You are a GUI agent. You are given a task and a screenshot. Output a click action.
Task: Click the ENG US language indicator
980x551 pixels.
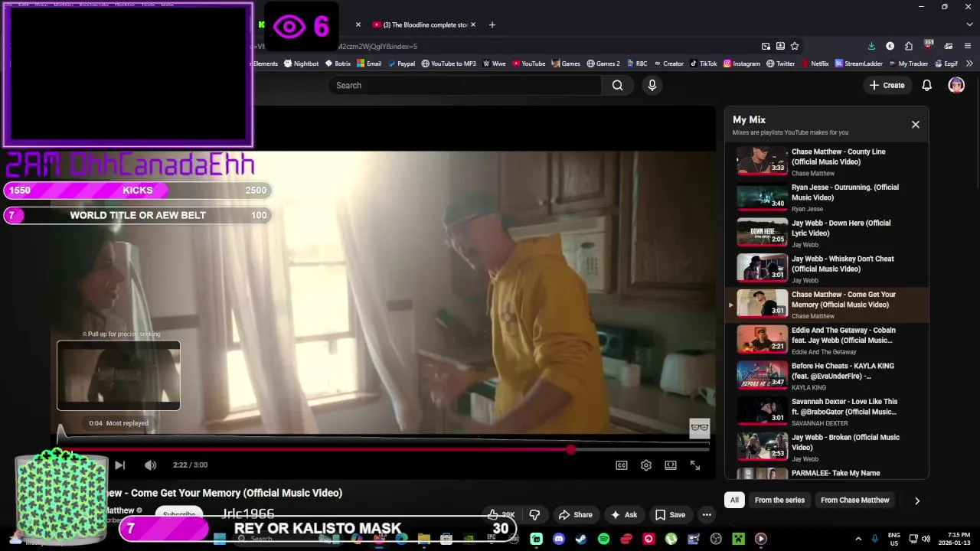point(893,539)
